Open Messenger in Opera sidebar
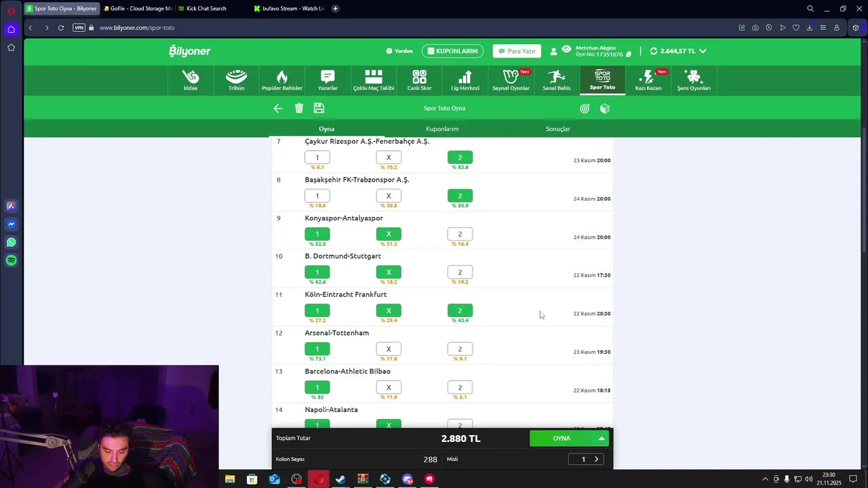This screenshot has width=868, height=488. [x=11, y=224]
